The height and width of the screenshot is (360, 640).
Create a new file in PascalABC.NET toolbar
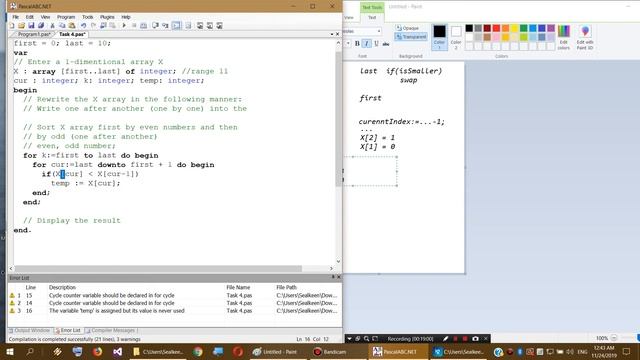tap(12, 26)
